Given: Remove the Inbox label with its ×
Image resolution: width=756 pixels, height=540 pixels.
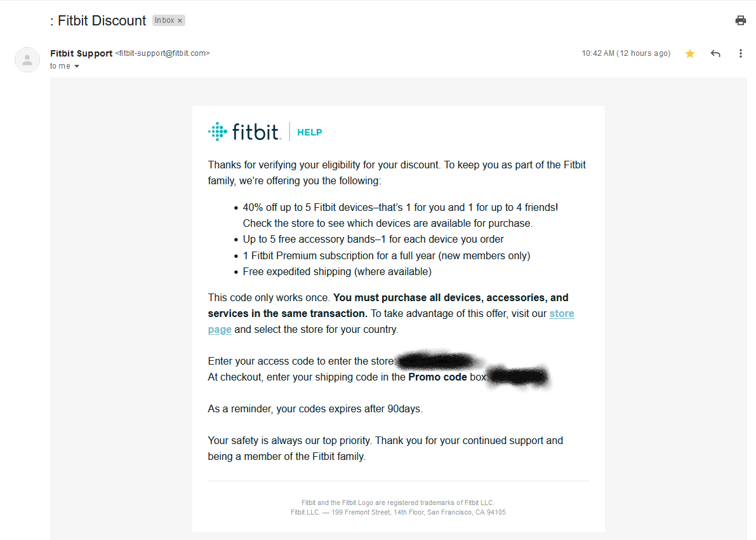Looking at the screenshot, I should [180, 20].
